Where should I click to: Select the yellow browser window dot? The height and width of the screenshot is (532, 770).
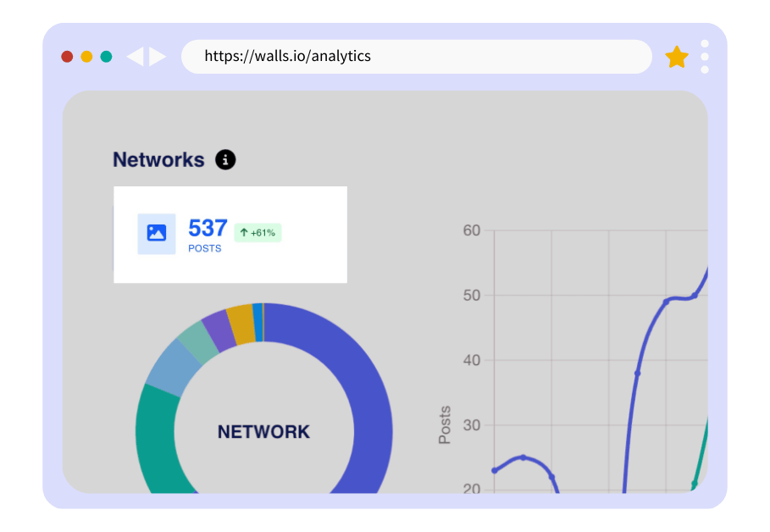[x=86, y=56]
